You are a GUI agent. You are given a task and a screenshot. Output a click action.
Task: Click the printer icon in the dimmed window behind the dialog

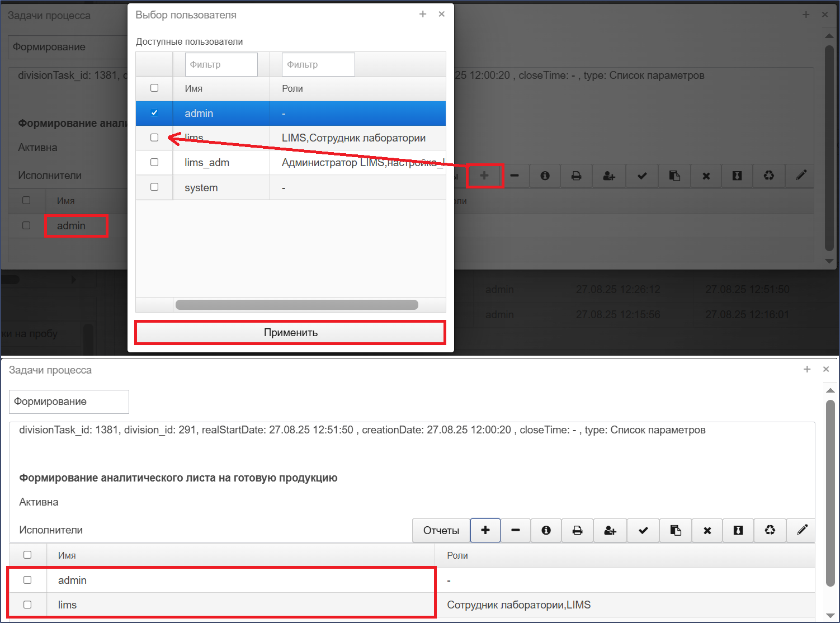coord(576,176)
